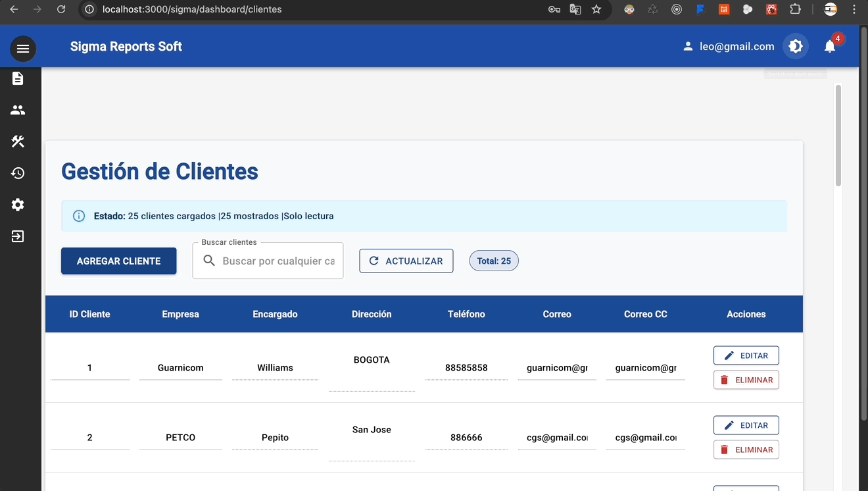The image size is (868, 491).
Task: Delete the Guarnicom client row
Action: (x=746, y=380)
